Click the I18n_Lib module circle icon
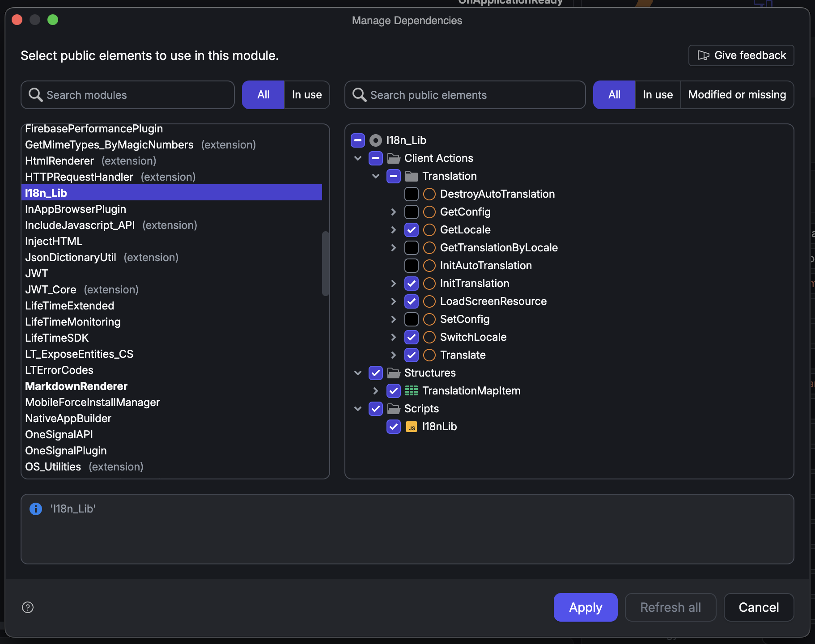815x644 pixels. 376,140
